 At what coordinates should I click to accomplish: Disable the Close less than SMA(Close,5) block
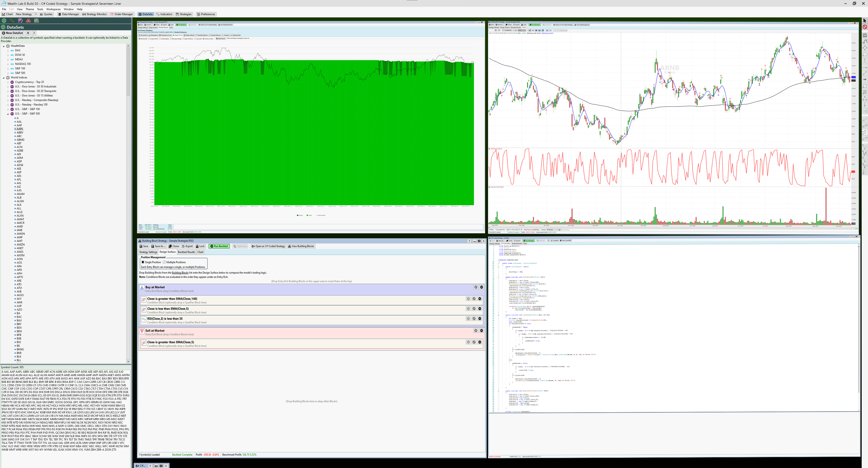point(474,309)
